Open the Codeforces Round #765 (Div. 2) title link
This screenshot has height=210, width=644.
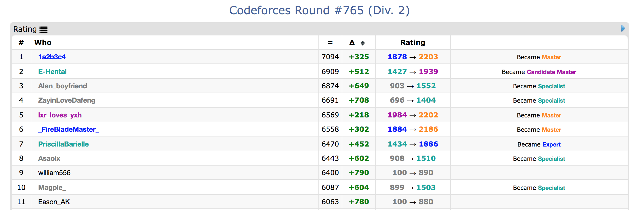coord(319,10)
